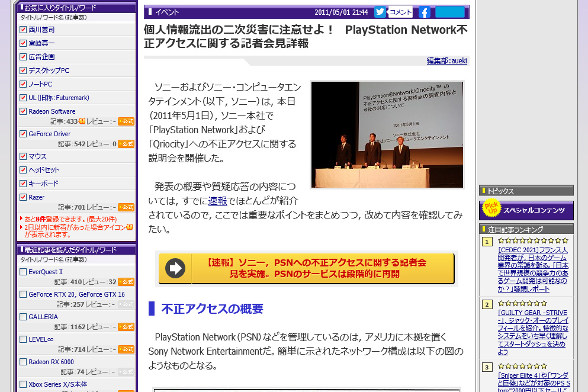
Task: Click the 公式 badge in the GALLERIA row
Action: [126, 327]
